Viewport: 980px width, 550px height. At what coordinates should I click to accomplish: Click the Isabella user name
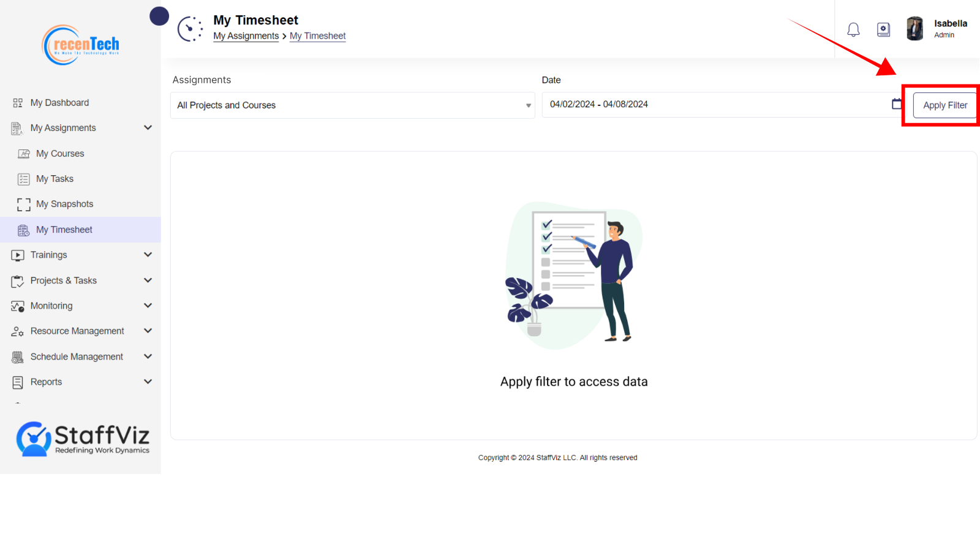[x=951, y=23]
